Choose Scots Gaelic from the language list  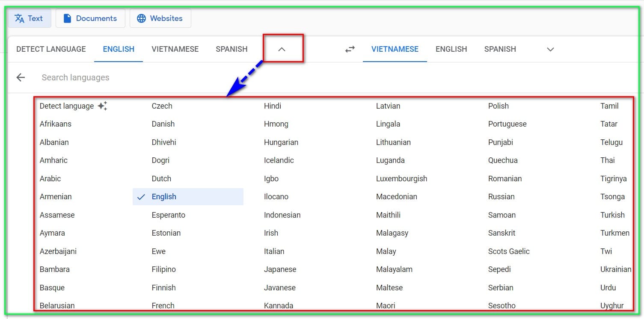(509, 251)
